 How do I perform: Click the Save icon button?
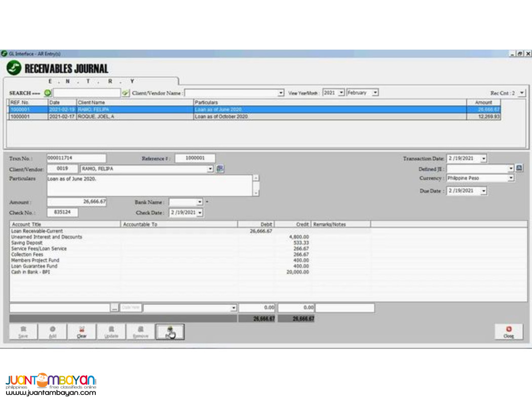(23, 332)
